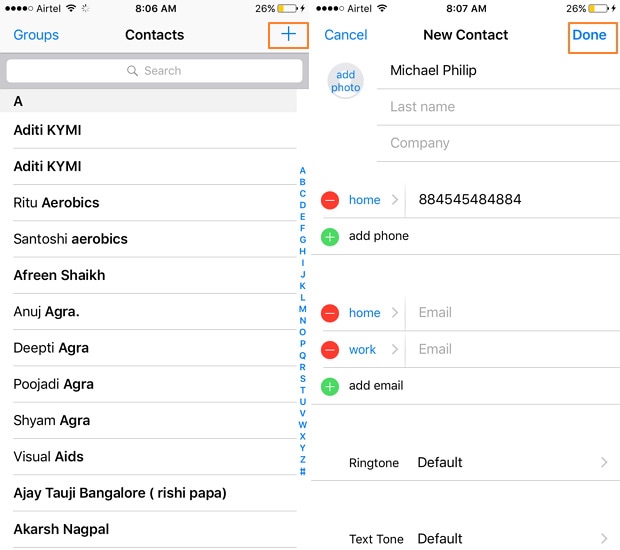Tap the Company field

498,143
